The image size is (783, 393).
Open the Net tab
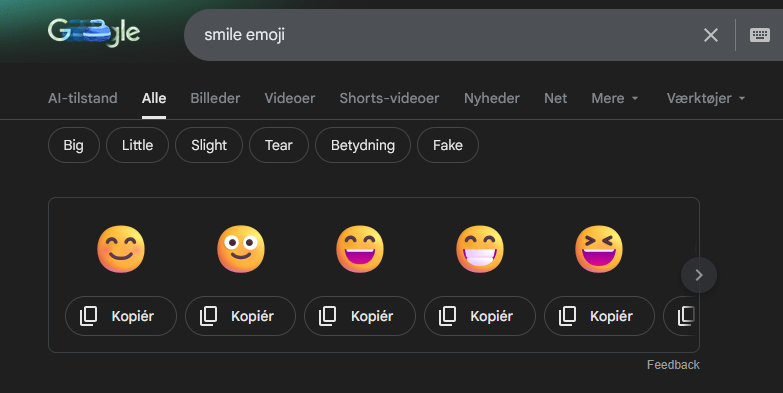(555, 98)
